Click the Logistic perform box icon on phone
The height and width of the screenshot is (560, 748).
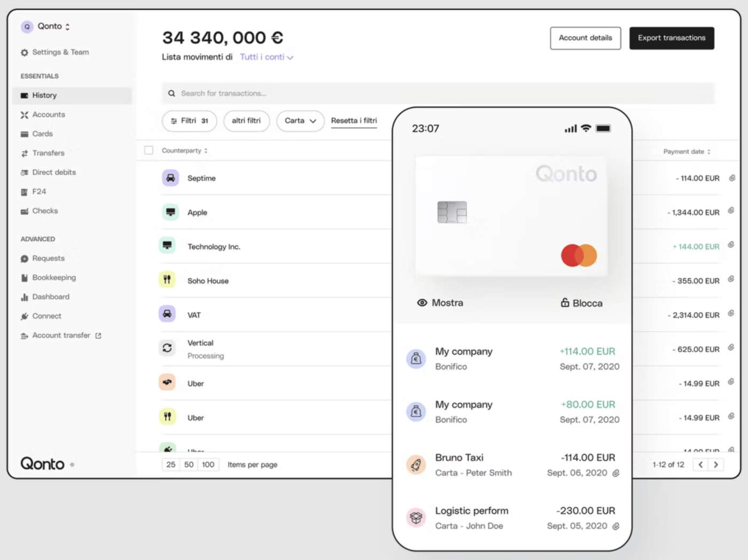(x=416, y=518)
